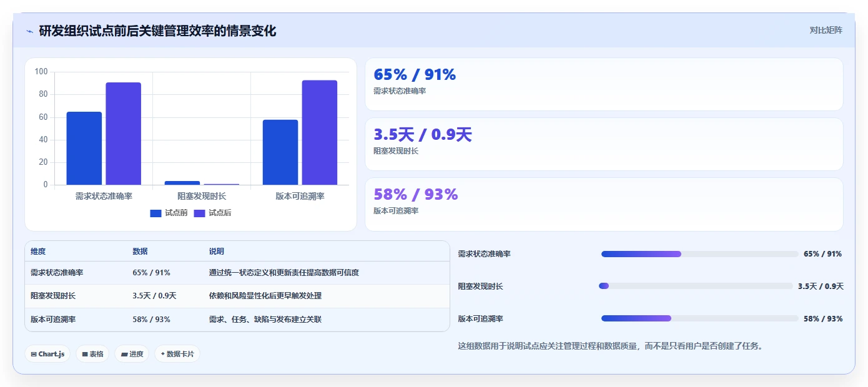The width and height of the screenshot is (868, 387).
Task: Click 65% / 91% value right of progress bar
Action: [823, 254]
